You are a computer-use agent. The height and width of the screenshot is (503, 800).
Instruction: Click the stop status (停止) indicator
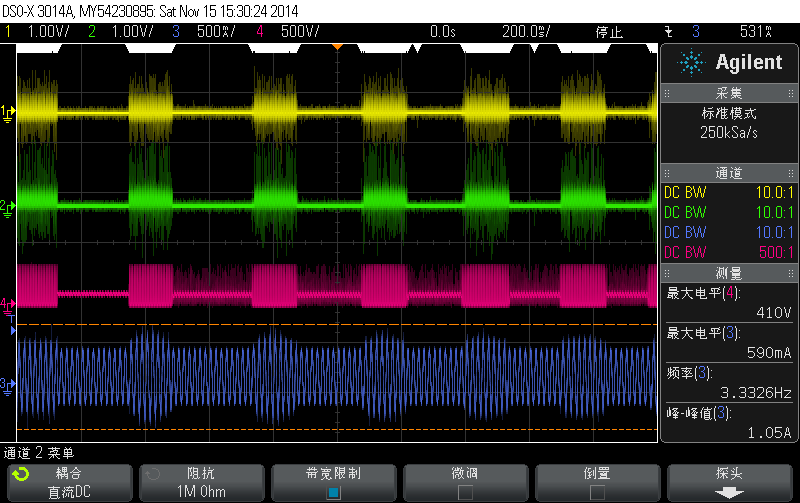pos(609,32)
